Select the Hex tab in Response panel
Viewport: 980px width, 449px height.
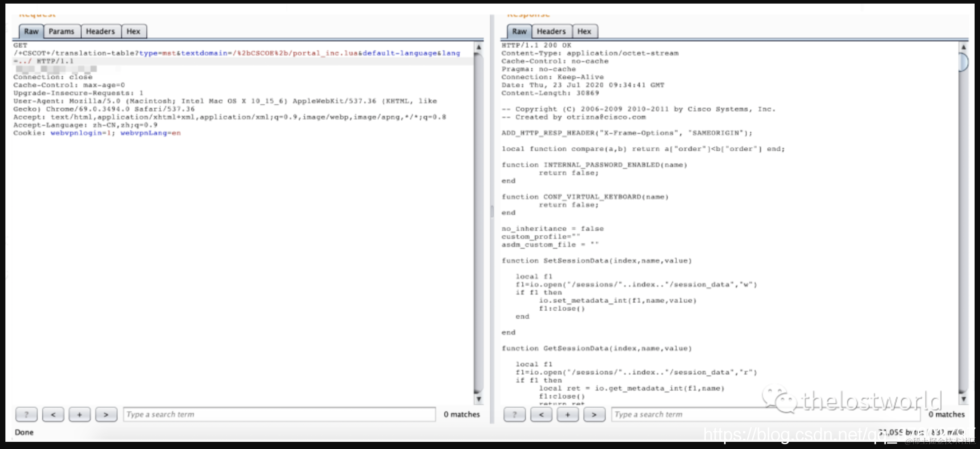click(584, 31)
